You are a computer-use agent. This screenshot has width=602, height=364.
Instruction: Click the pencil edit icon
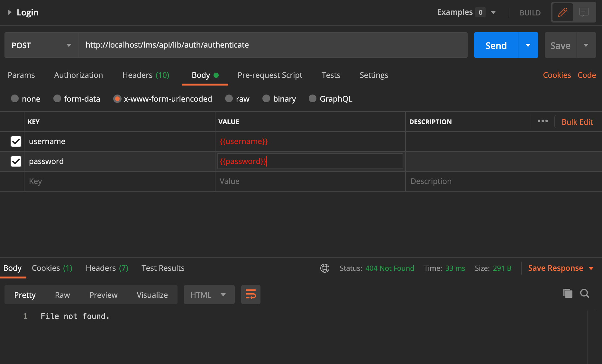coord(563,13)
